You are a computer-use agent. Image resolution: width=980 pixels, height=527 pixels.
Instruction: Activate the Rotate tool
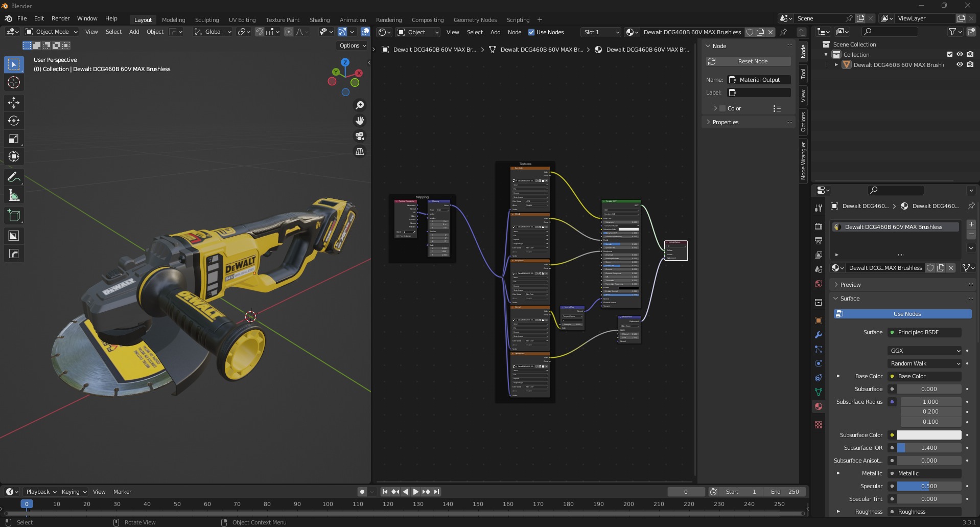click(14, 121)
